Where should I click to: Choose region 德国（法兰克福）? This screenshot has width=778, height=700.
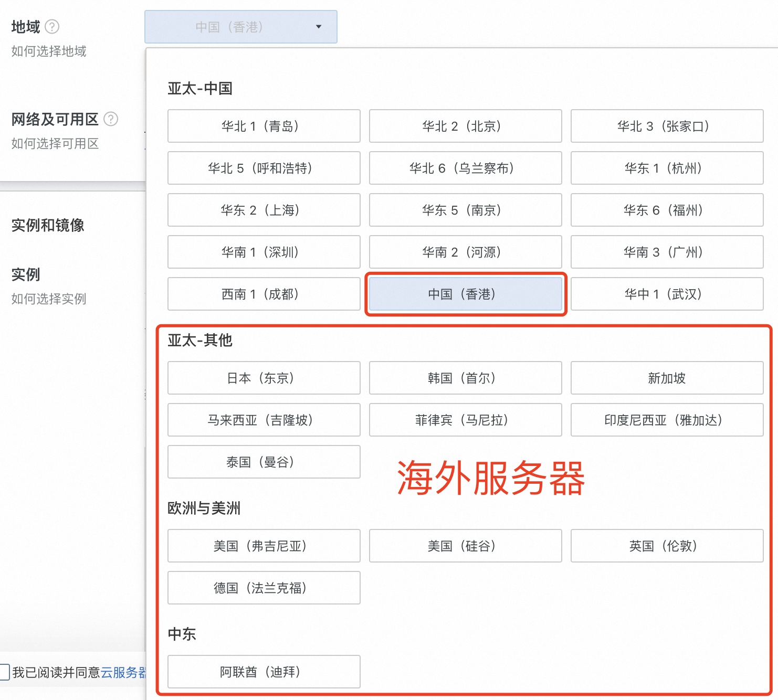[264, 588]
